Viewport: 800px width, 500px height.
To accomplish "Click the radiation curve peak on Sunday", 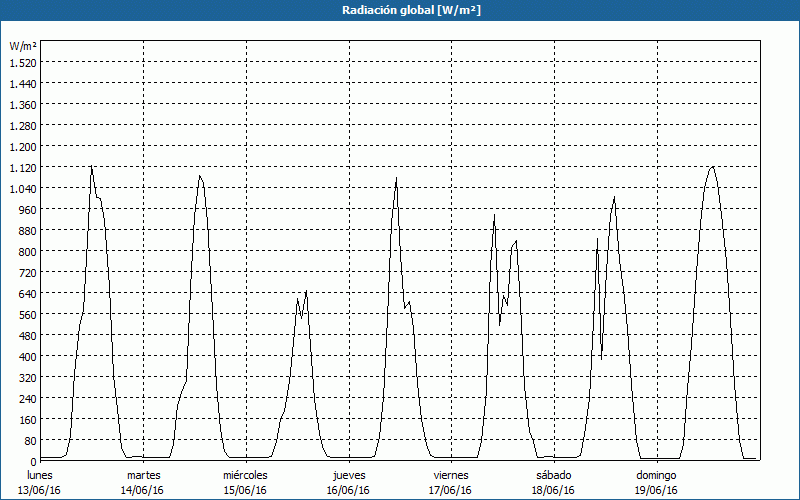I will [x=712, y=167].
